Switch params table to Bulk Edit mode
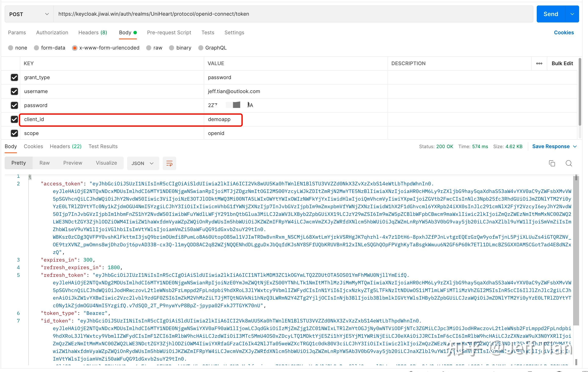588x372 pixels. coord(562,63)
